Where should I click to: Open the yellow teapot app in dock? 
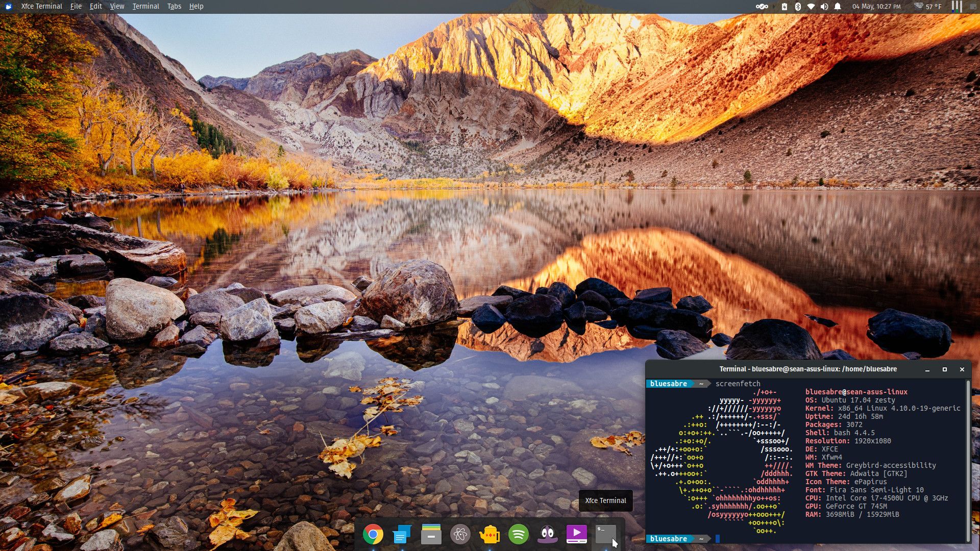coord(489,534)
